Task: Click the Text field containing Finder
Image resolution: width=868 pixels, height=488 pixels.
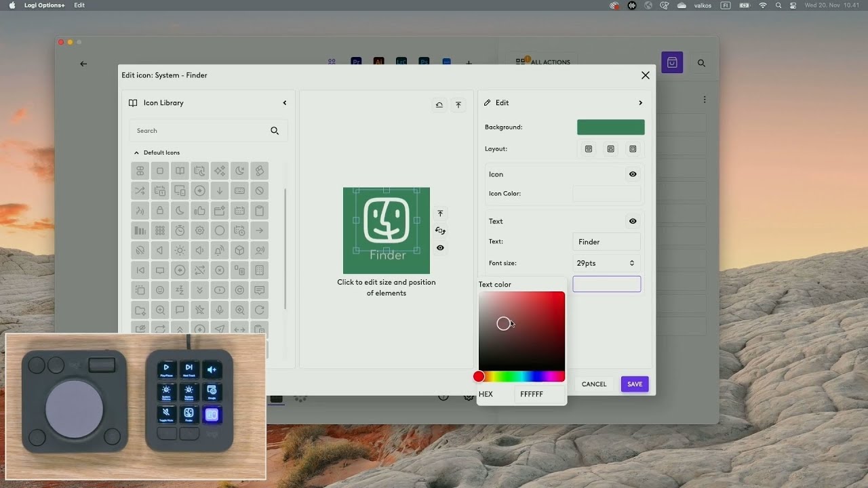Action: click(x=606, y=242)
